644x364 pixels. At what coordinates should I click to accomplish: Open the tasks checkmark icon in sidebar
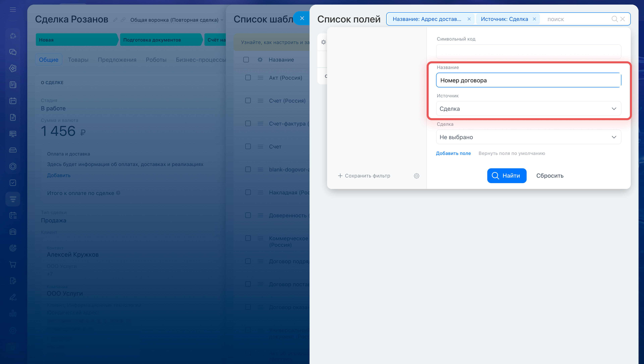click(13, 183)
